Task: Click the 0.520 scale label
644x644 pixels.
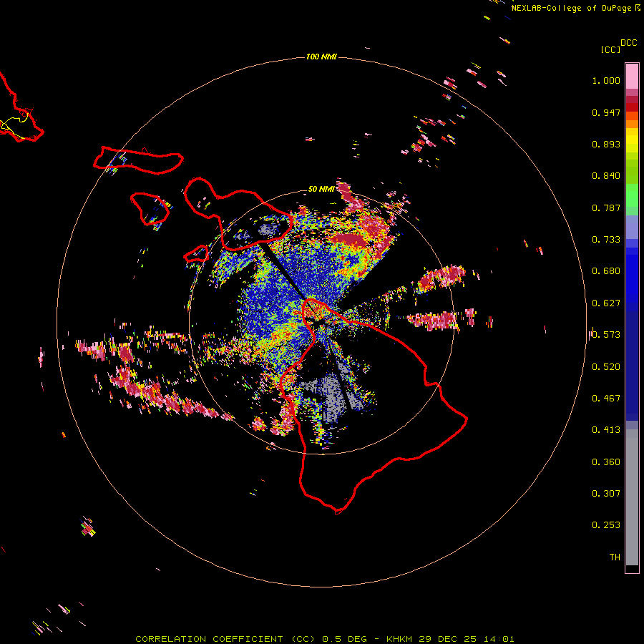Action: [606, 367]
